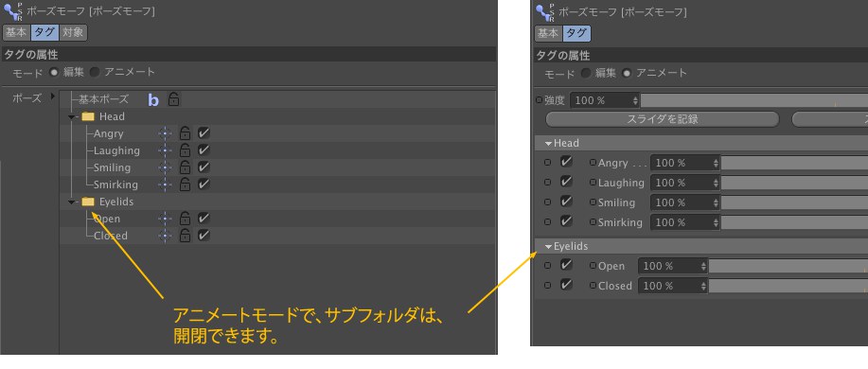Click the lock icon on Closed pose row

click(x=185, y=236)
